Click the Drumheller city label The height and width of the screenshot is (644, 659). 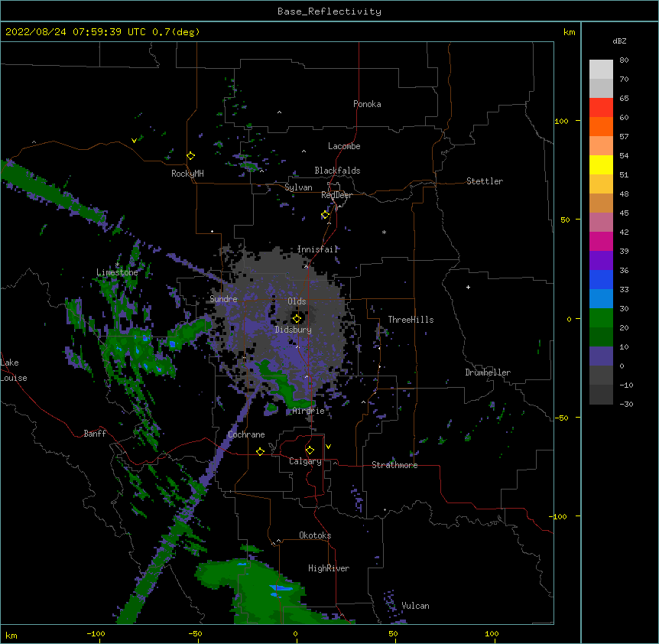pyautogui.click(x=488, y=372)
